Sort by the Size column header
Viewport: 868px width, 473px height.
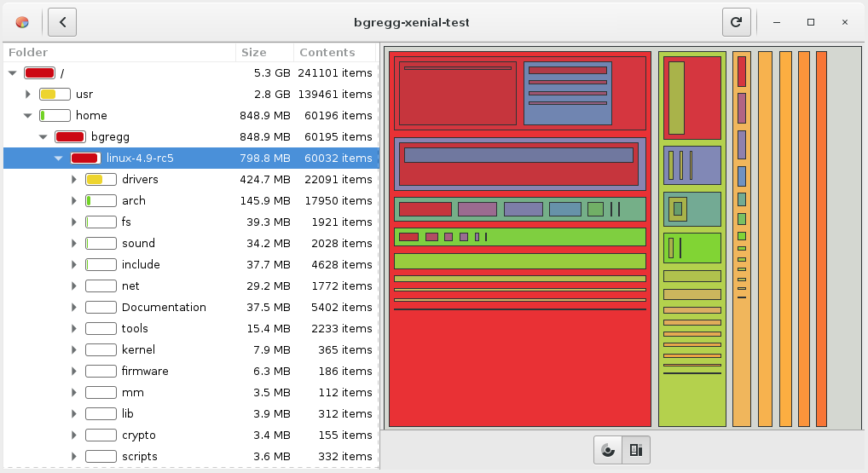264,52
